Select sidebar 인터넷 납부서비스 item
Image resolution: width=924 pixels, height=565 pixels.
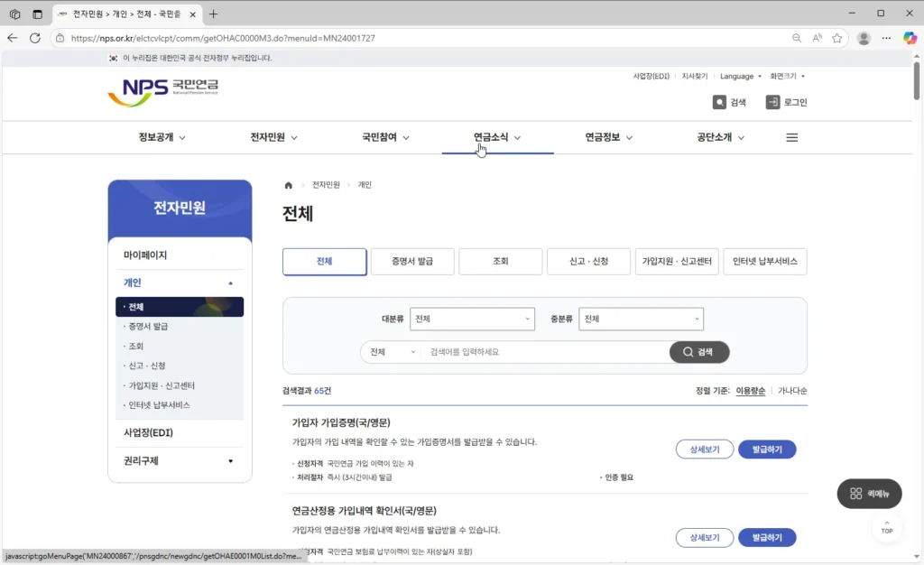(x=159, y=405)
